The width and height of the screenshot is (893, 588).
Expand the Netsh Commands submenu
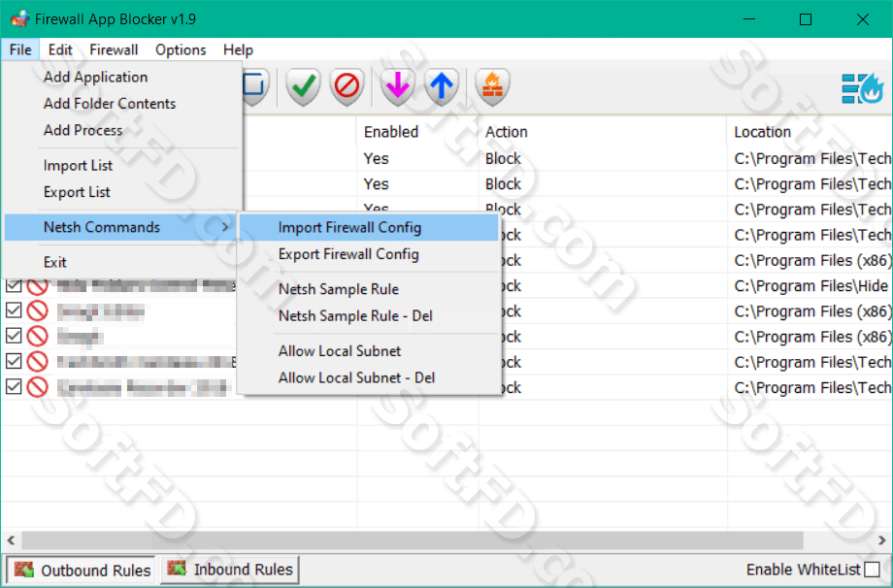(122, 227)
